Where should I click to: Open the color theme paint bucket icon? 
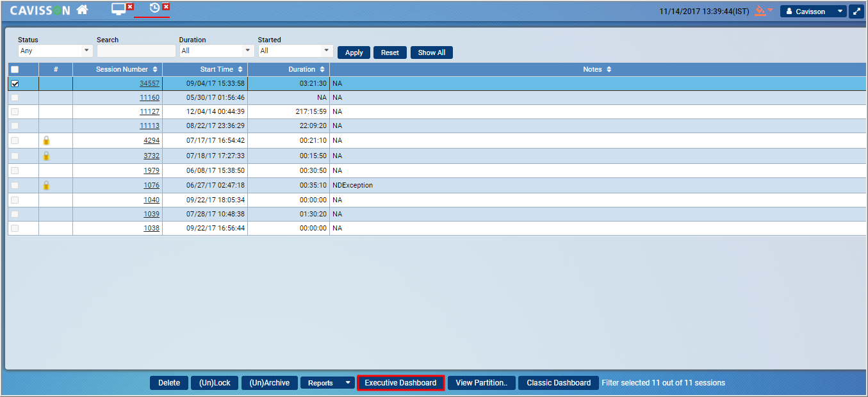(x=760, y=11)
